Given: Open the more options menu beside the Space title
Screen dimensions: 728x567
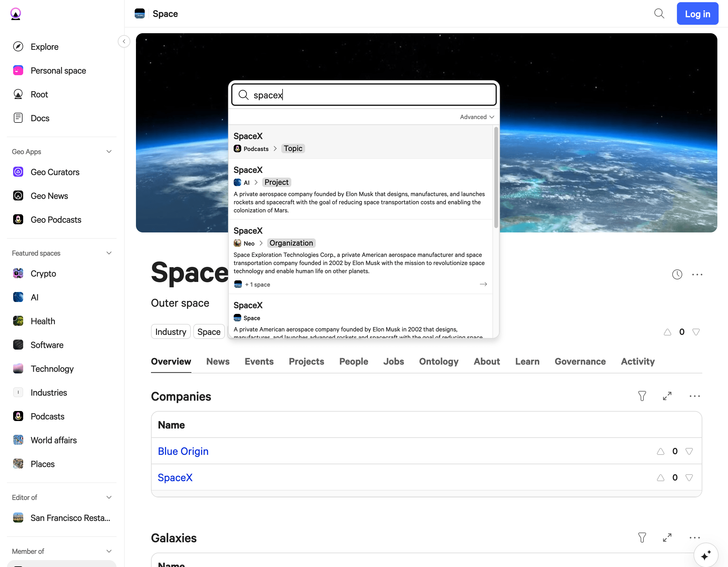Looking at the screenshot, I should pyautogui.click(x=697, y=274).
